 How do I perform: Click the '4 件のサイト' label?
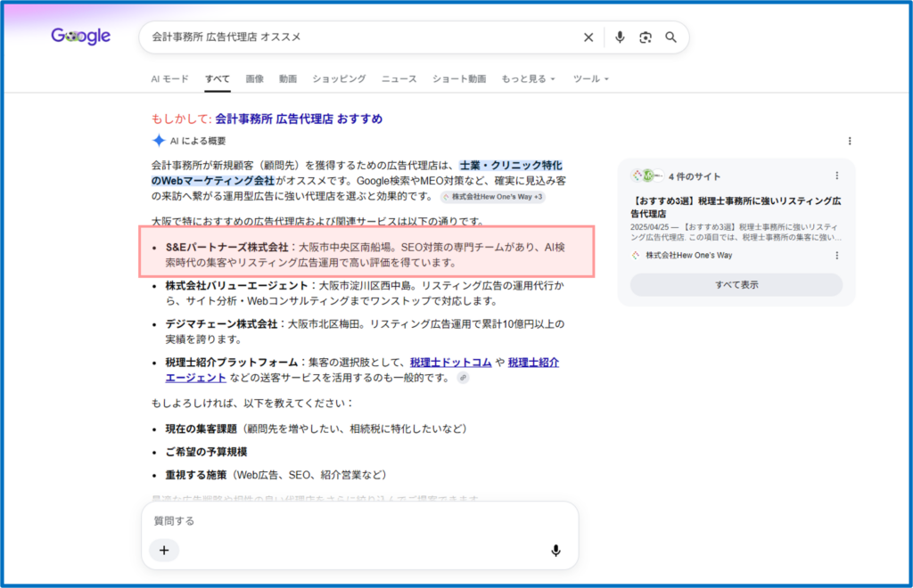[694, 176]
